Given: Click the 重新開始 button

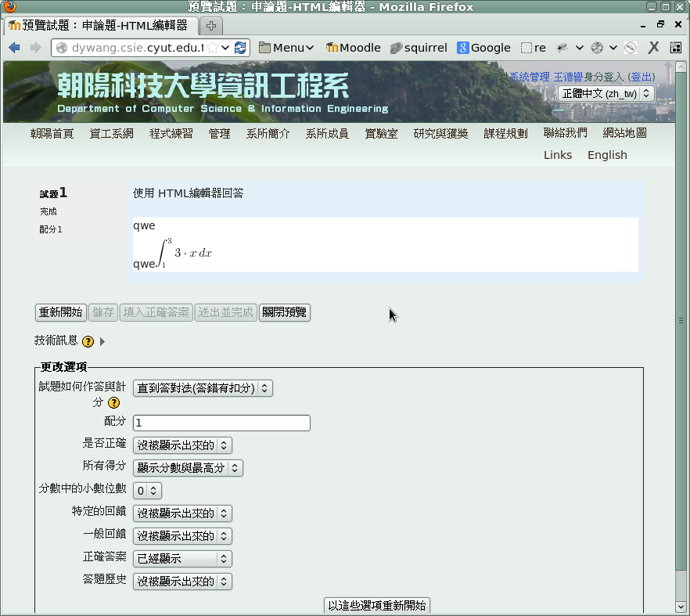Looking at the screenshot, I should (x=61, y=312).
